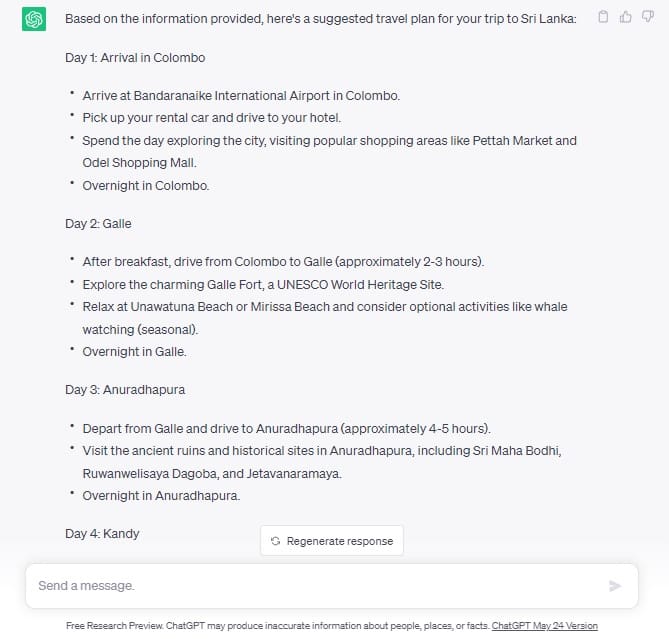This screenshot has width=669, height=639.
Task: Click the circular regenerate arrow icon
Action: [275, 541]
